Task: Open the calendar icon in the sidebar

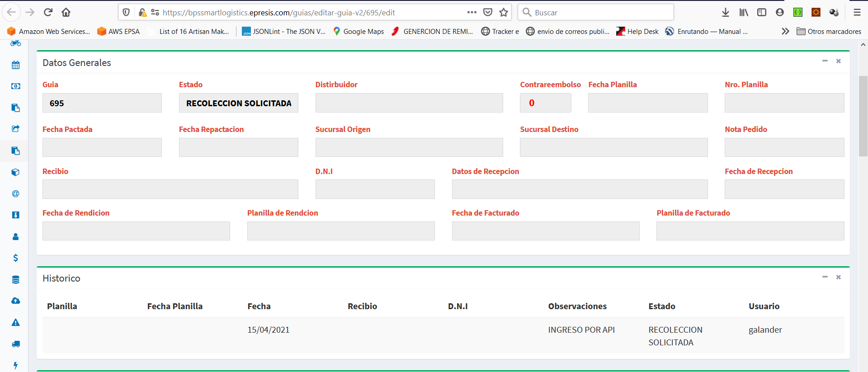Action: (16, 65)
